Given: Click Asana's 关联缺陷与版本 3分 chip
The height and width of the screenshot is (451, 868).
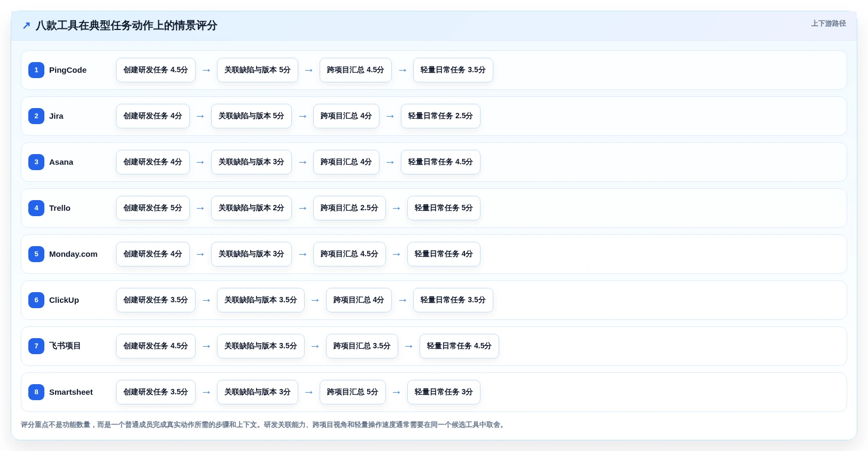Looking at the screenshot, I should (251, 162).
